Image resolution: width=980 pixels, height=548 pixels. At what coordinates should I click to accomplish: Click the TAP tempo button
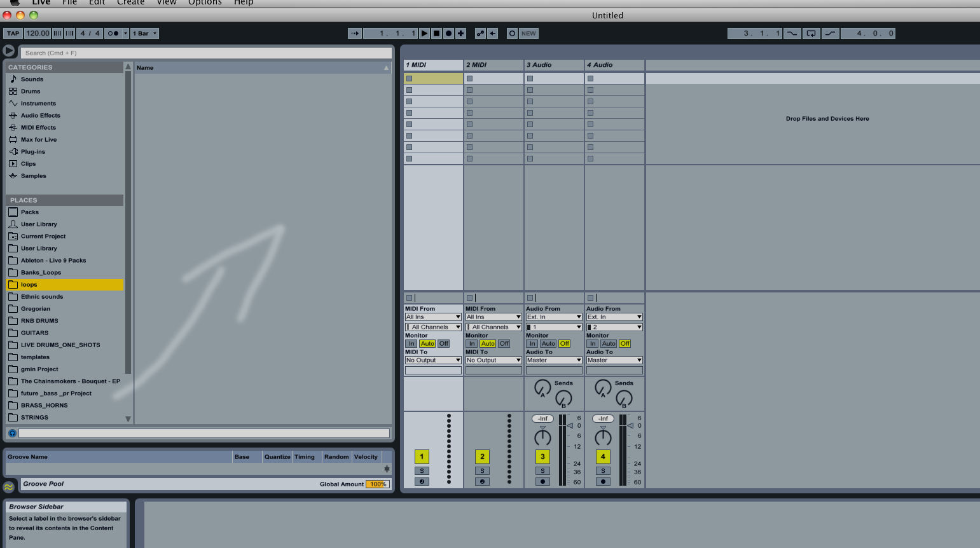tap(13, 33)
